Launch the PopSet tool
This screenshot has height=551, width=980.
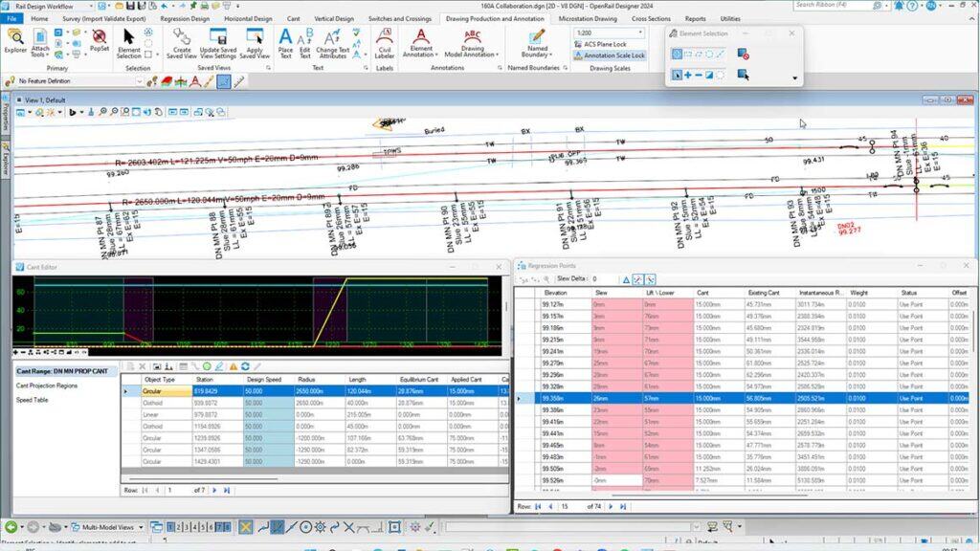pyautogui.click(x=99, y=40)
